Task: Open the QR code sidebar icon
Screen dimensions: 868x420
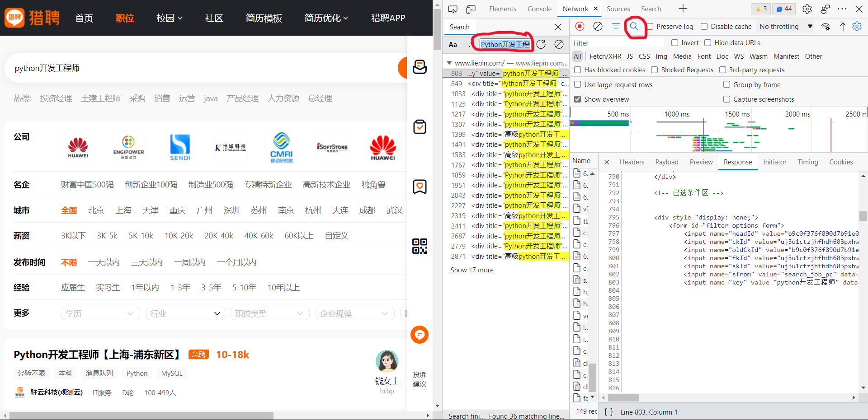Action: point(420,246)
